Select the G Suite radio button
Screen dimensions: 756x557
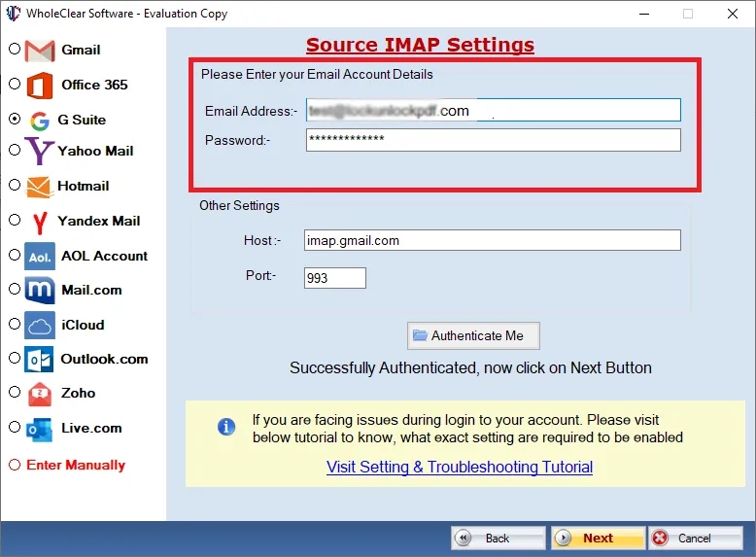(15, 119)
